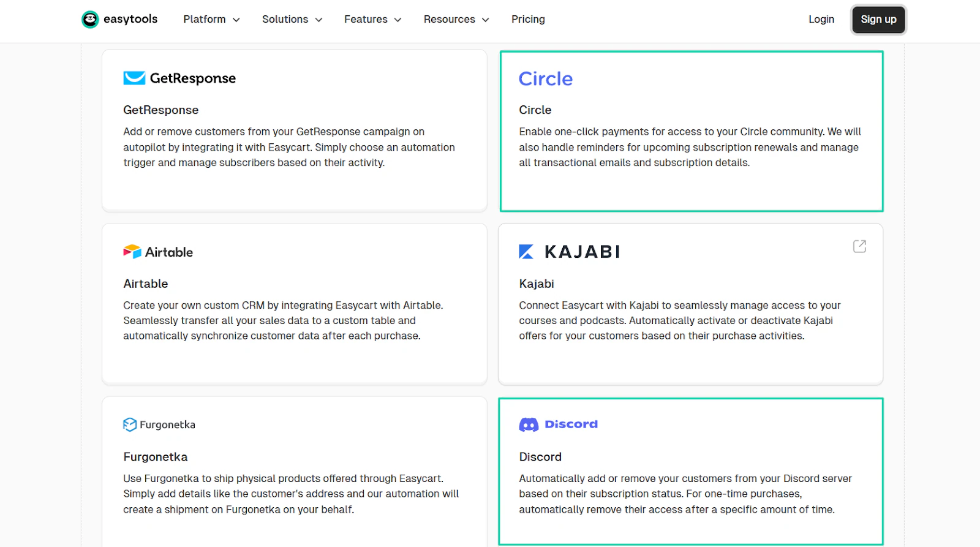Open the Features dropdown chevron

click(398, 20)
